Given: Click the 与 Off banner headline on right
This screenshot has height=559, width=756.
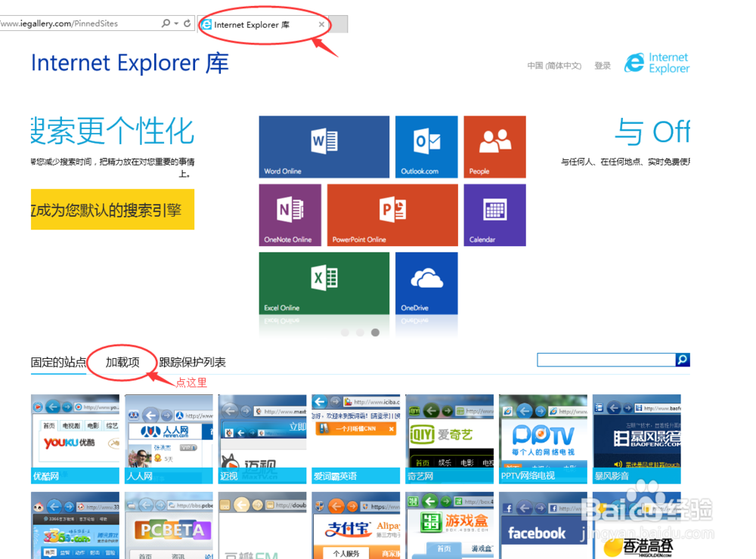Looking at the screenshot, I should pyautogui.click(x=652, y=131).
